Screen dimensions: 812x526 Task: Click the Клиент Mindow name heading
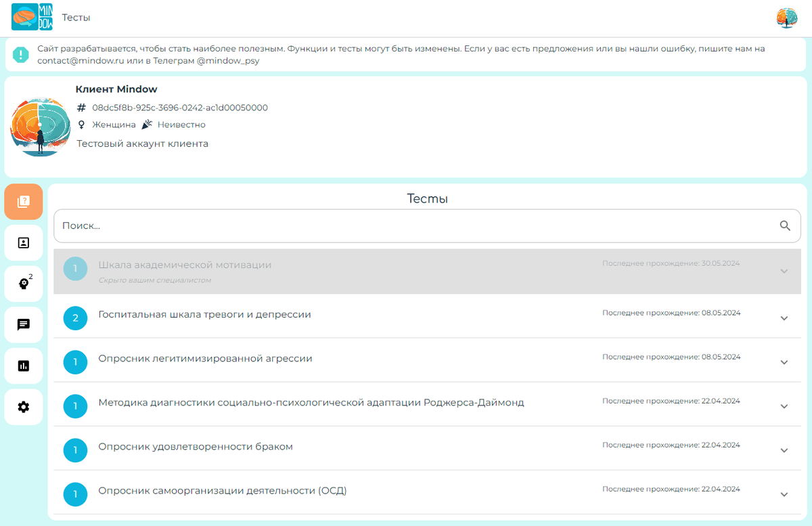[116, 89]
